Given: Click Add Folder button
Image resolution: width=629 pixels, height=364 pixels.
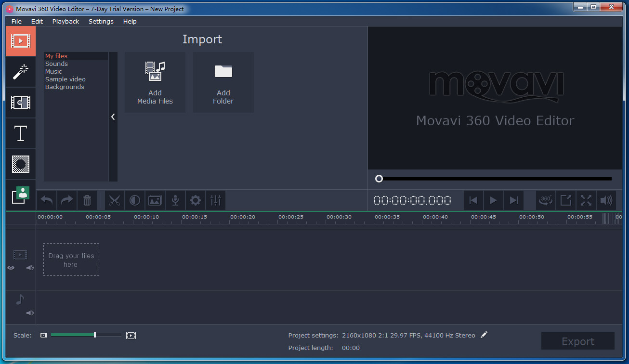Looking at the screenshot, I should click(223, 82).
